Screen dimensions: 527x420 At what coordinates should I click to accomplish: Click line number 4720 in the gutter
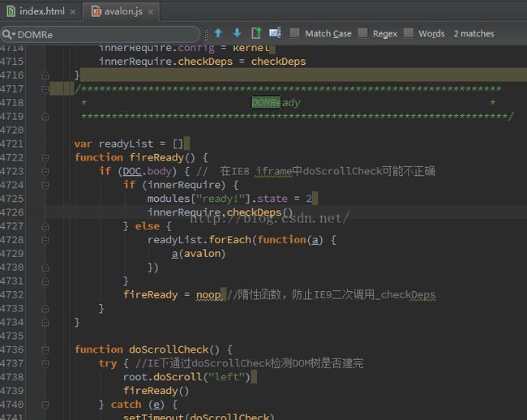[12, 130]
